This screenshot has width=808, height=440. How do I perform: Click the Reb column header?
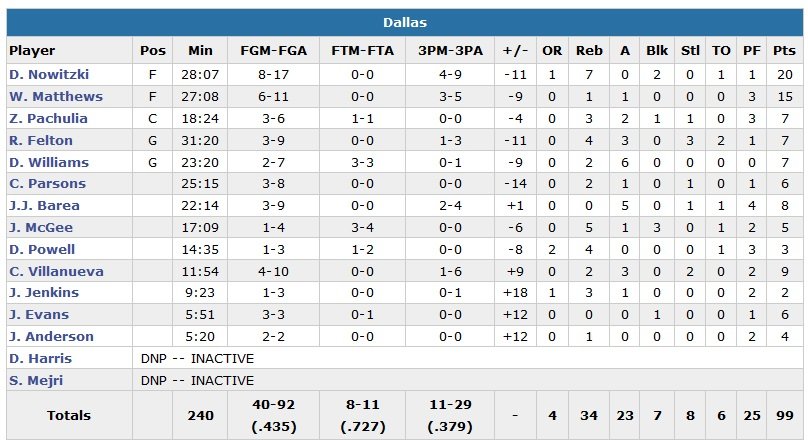589,51
